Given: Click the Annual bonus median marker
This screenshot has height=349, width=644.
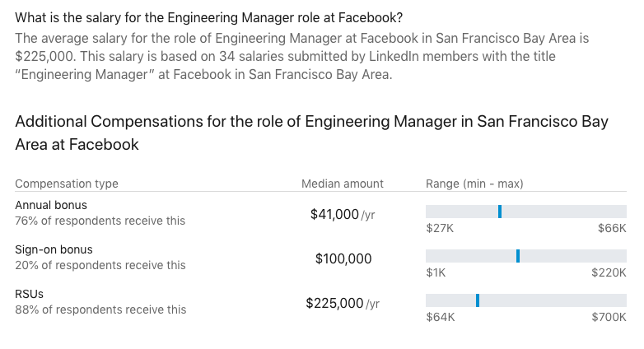Looking at the screenshot, I should (500, 212).
